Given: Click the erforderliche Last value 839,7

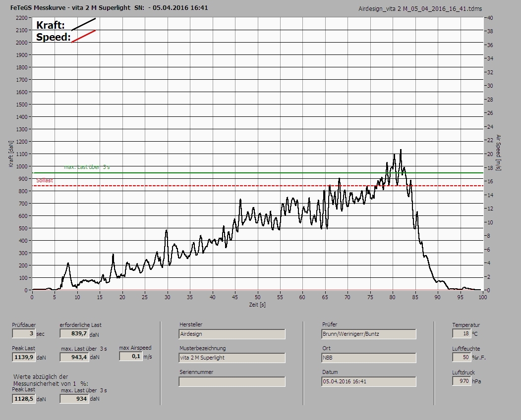Looking at the screenshot, I should click(74, 333).
